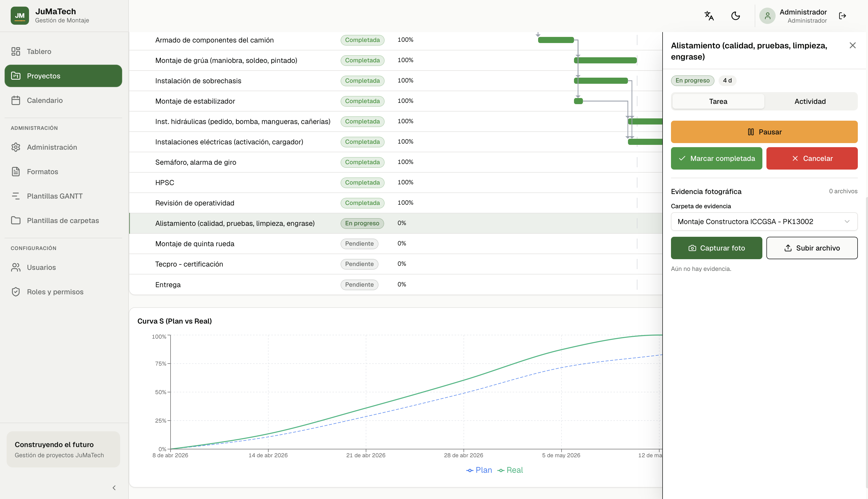
Task: Select Montaje de grúa task row
Action: tap(396, 60)
